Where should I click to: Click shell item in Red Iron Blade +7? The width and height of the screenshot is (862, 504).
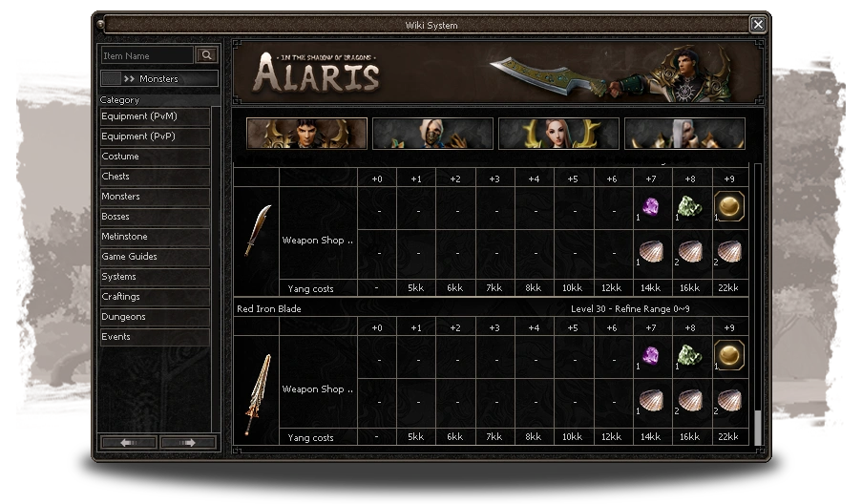(651, 400)
